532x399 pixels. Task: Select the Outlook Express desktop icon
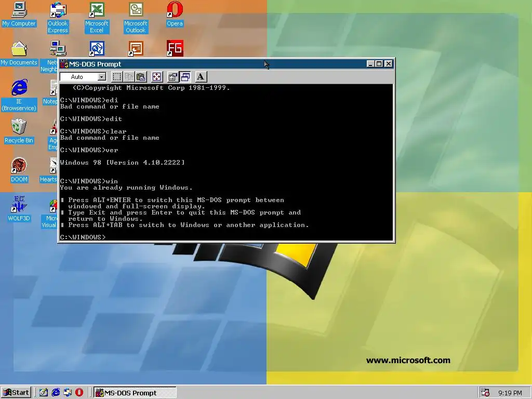click(x=58, y=18)
